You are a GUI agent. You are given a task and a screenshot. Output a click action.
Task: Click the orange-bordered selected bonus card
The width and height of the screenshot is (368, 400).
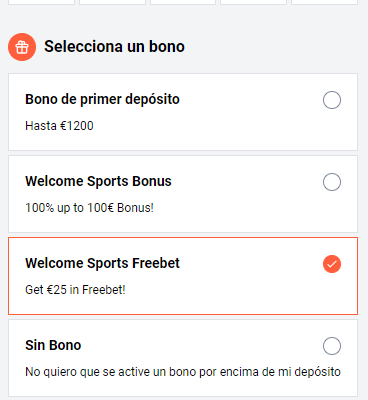[183, 276]
